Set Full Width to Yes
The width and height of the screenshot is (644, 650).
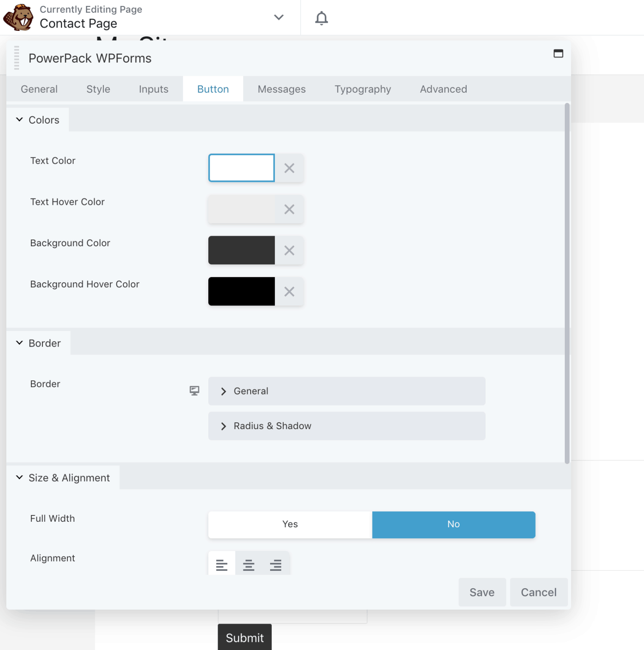coord(290,524)
